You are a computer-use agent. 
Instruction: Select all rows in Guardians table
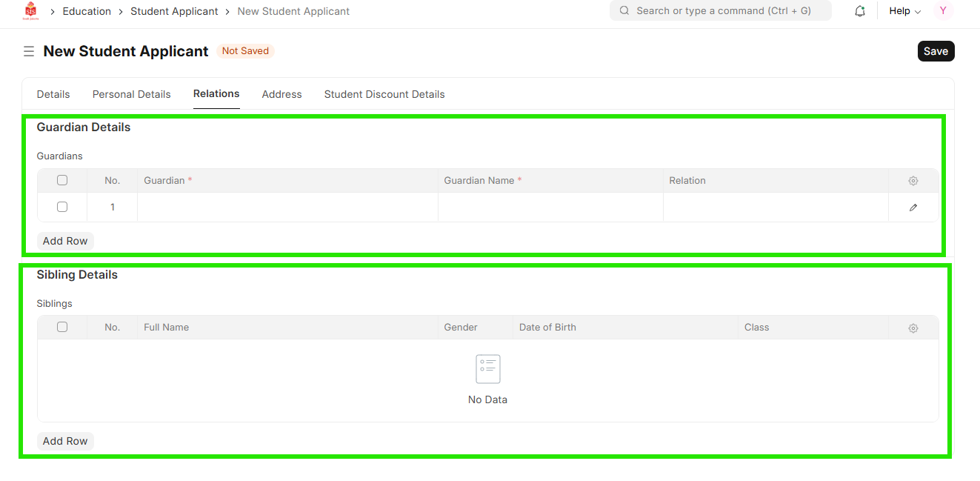click(62, 180)
